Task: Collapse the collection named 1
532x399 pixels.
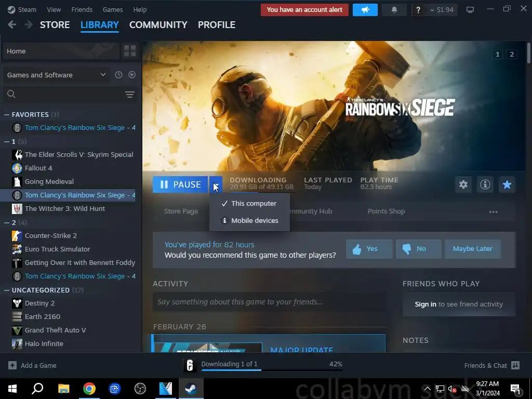Action: [x=6, y=141]
